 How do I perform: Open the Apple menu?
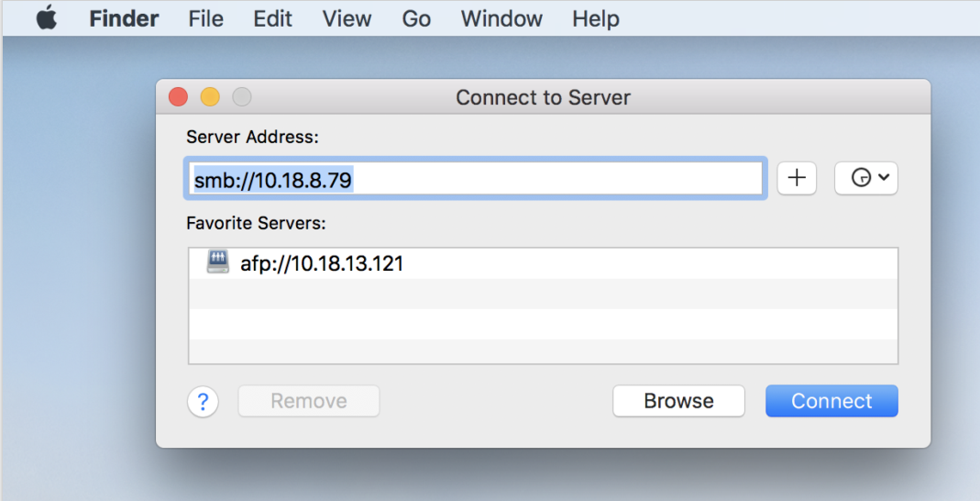coord(46,18)
